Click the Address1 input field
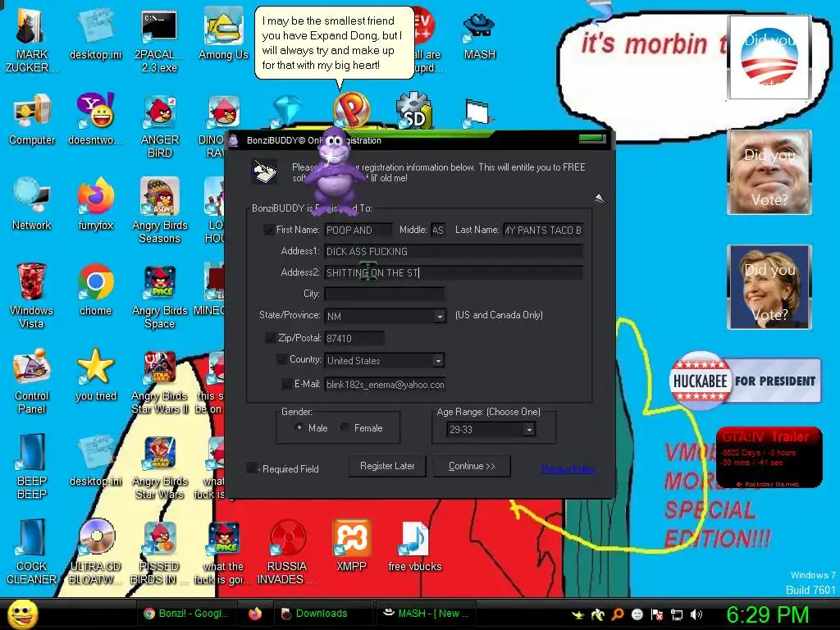The height and width of the screenshot is (630, 840). tap(454, 251)
